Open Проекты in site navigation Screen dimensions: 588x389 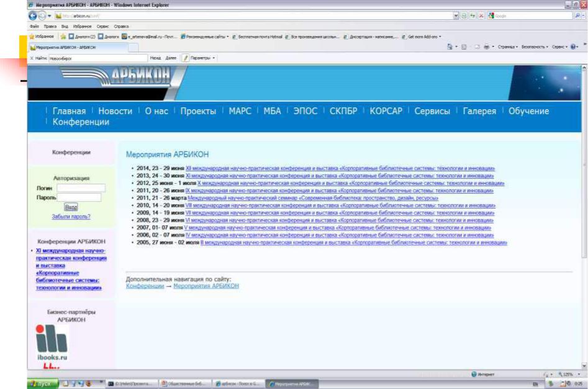[198, 111]
